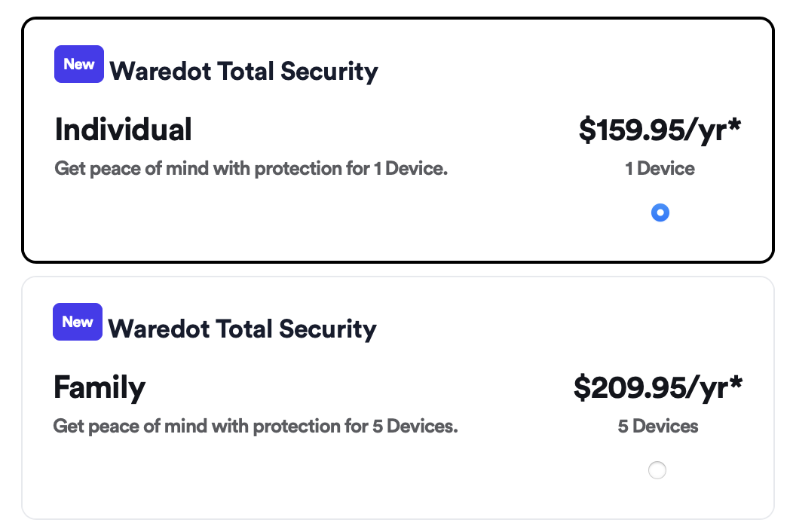
Task: Open Waredot Total Security title in Individual card
Action: tap(243, 72)
